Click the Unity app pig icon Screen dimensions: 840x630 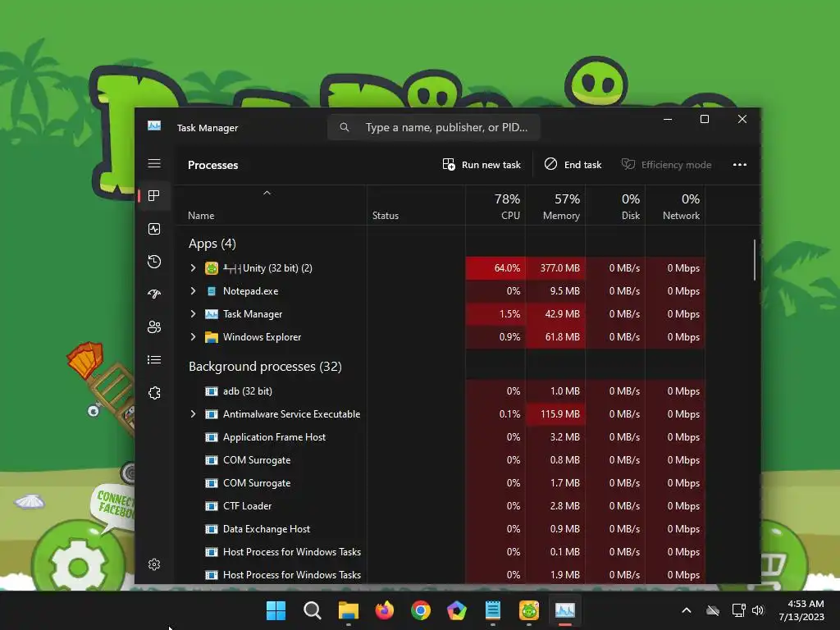212,268
